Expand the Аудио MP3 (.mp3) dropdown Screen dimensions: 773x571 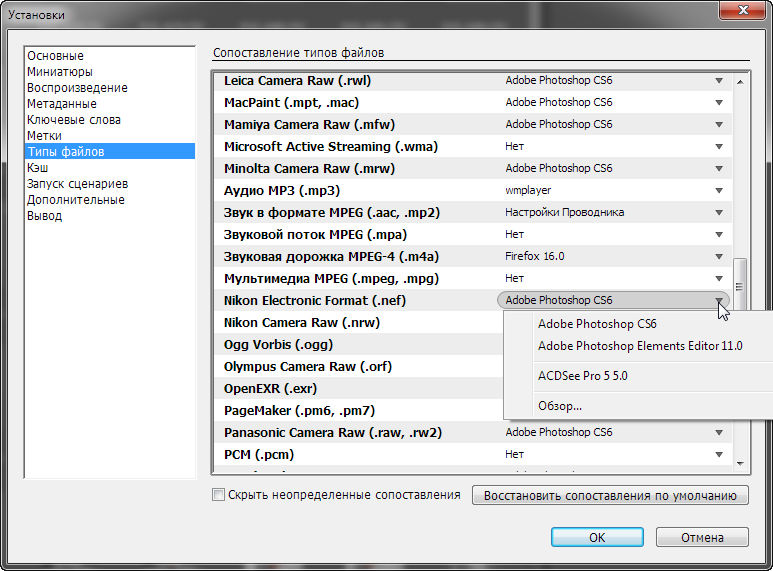pos(719,190)
